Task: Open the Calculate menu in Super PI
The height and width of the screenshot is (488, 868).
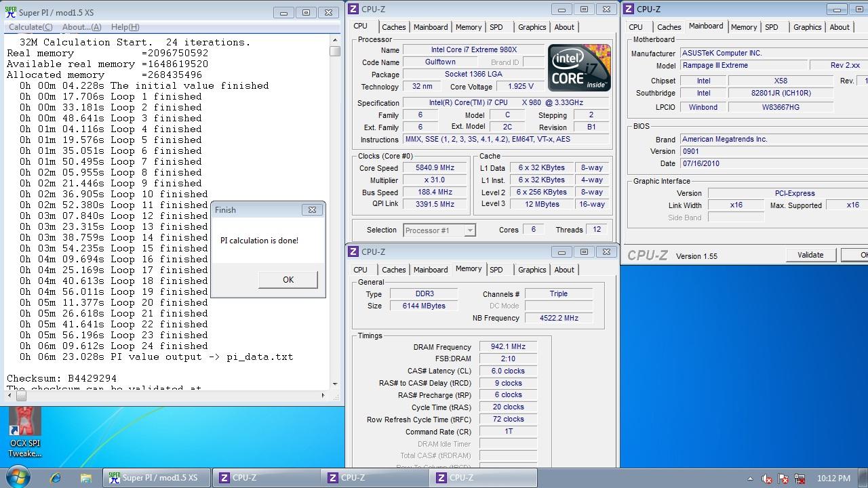Action: point(31,27)
